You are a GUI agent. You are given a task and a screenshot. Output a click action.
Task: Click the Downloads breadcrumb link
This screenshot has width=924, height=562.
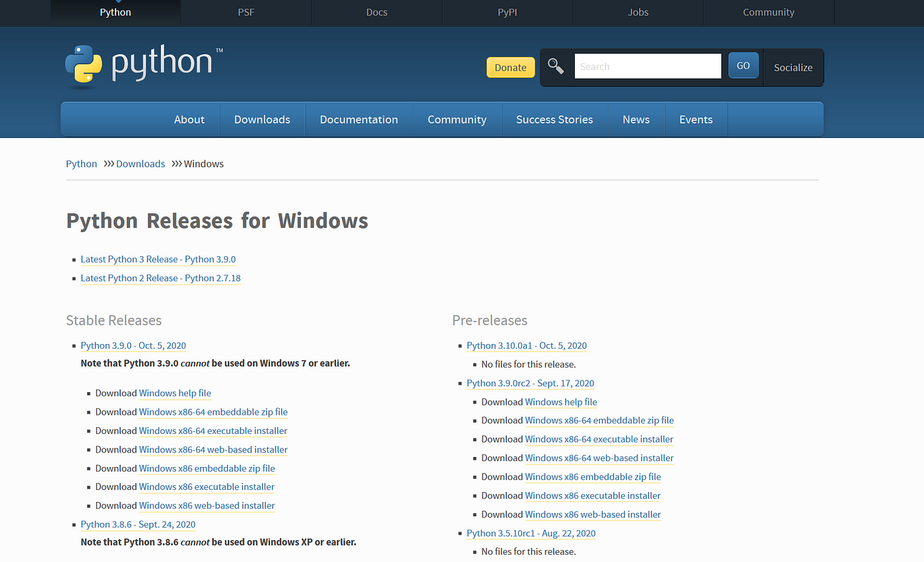(141, 164)
